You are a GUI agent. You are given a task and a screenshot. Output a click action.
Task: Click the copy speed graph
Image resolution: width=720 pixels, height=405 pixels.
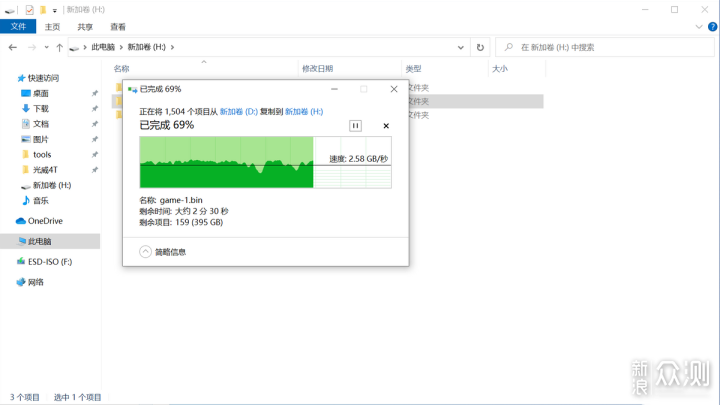(x=265, y=162)
